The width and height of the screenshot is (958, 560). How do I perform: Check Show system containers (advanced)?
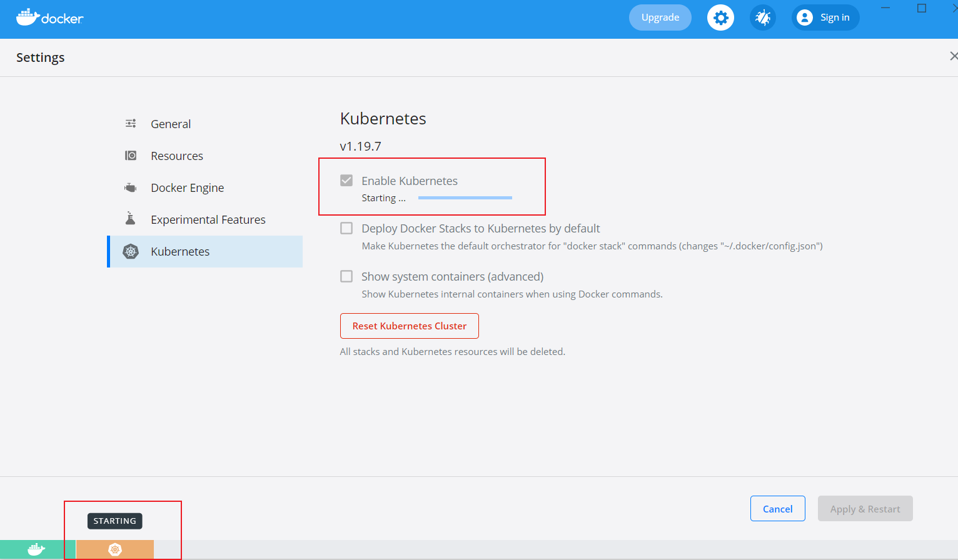(x=346, y=276)
